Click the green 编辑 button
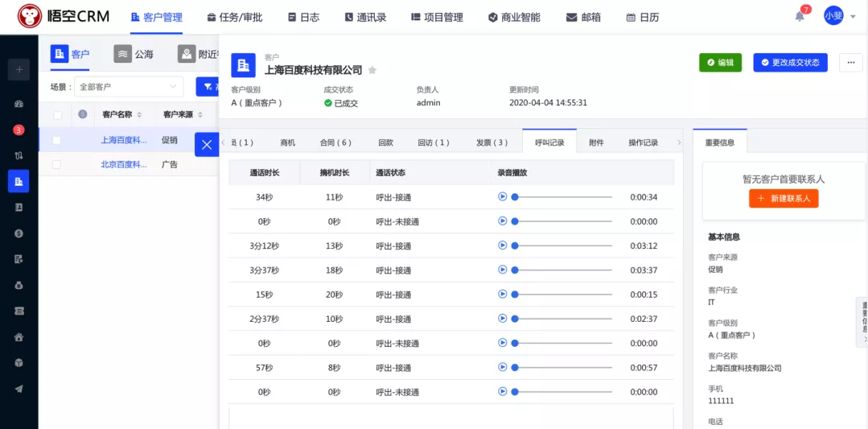This screenshot has width=868, height=429. [x=720, y=63]
